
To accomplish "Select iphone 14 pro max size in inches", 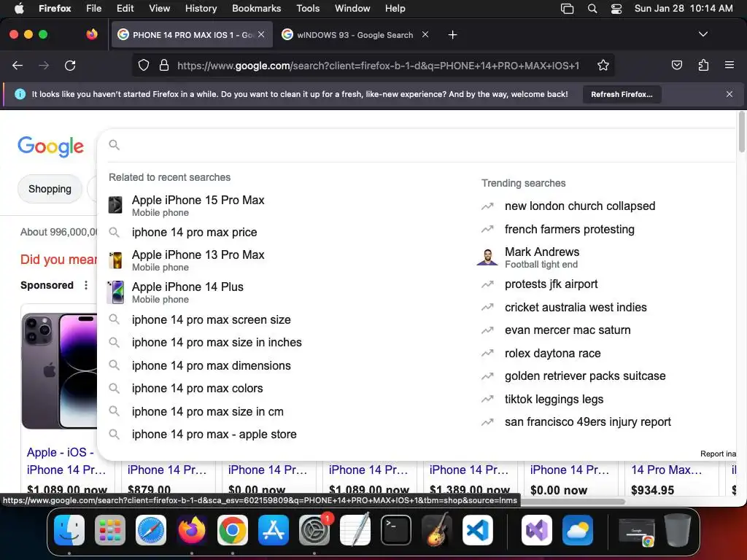I will point(217,343).
